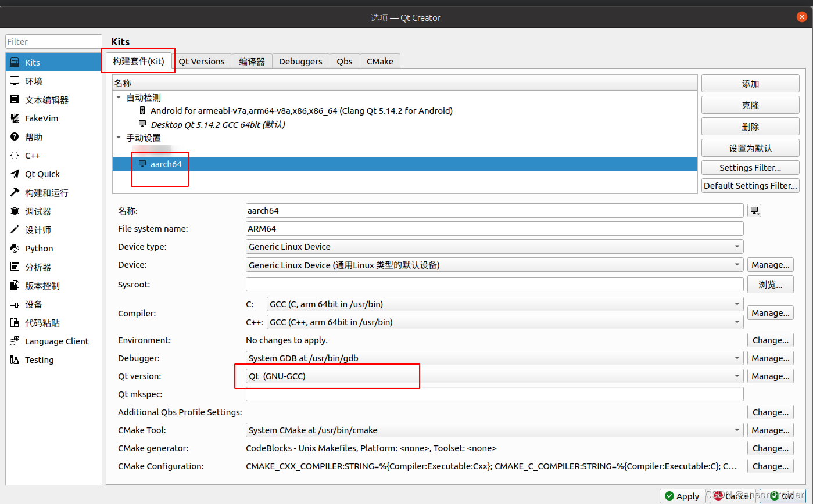Click the 名称 input field containing aarch64

495,210
